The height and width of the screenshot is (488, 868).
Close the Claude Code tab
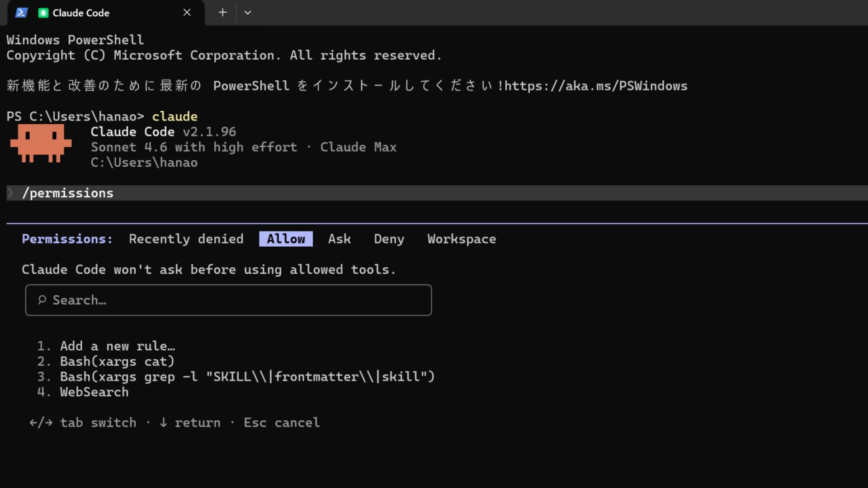187,12
